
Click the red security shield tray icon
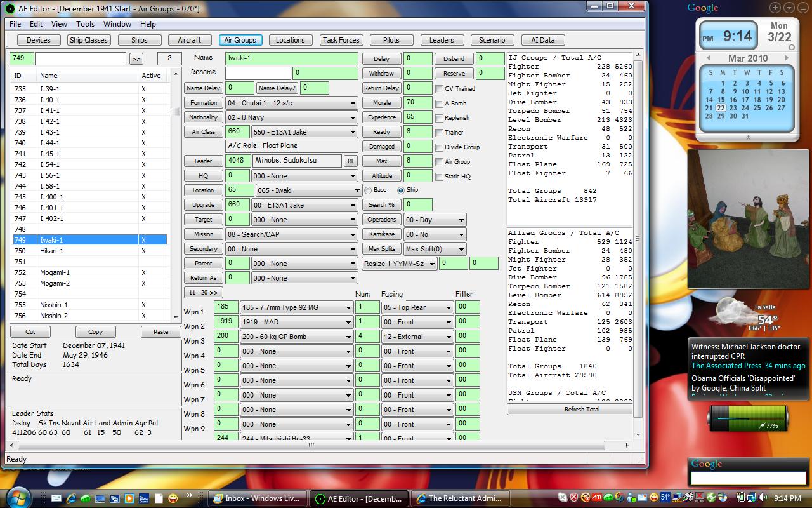(x=574, y=497)
